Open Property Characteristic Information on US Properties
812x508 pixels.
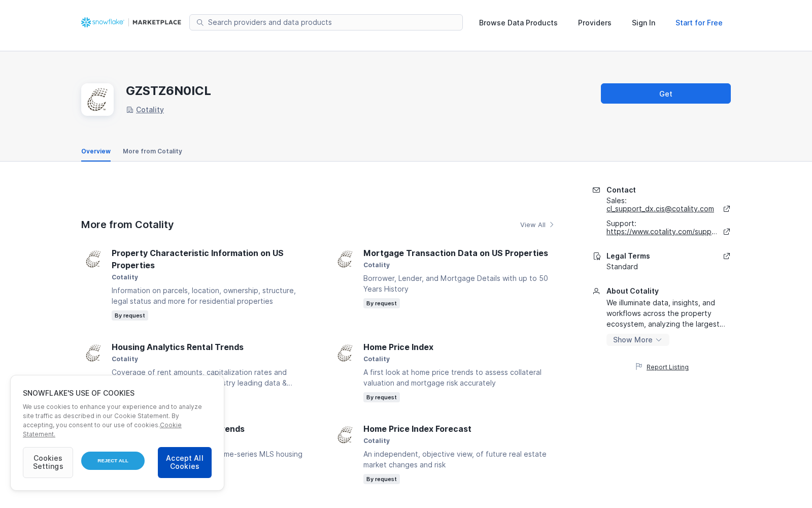[197, 259]
